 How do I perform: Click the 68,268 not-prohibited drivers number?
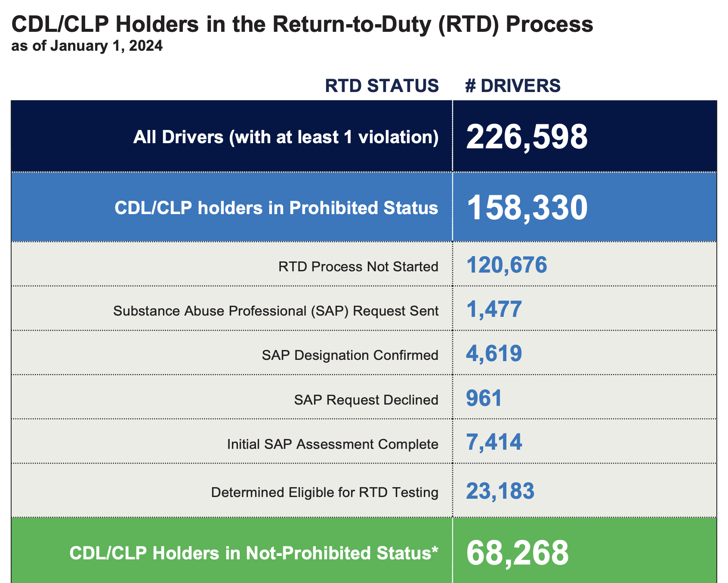[517, 553]
